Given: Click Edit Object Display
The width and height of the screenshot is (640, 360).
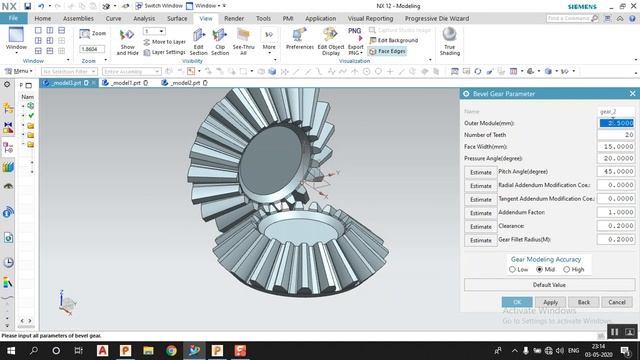Looking at the screenshot, I should point(331,42).
